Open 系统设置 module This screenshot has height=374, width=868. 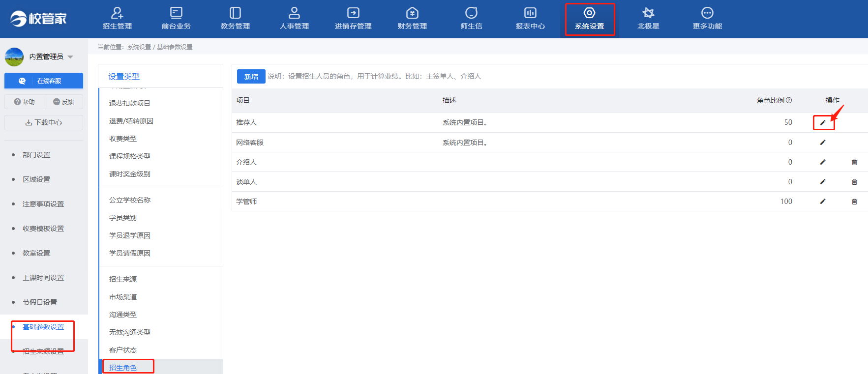[589, 19]
